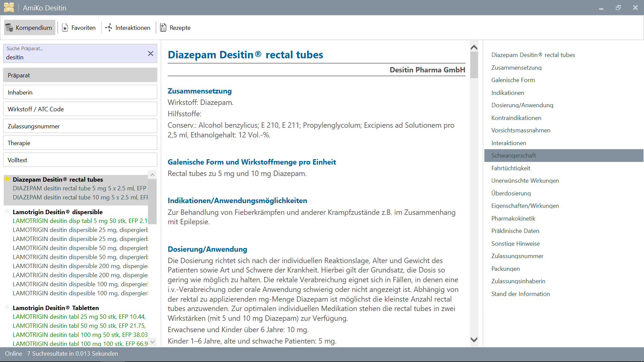
Task: Open the Kompendium database icon
Action: (9, 27)
